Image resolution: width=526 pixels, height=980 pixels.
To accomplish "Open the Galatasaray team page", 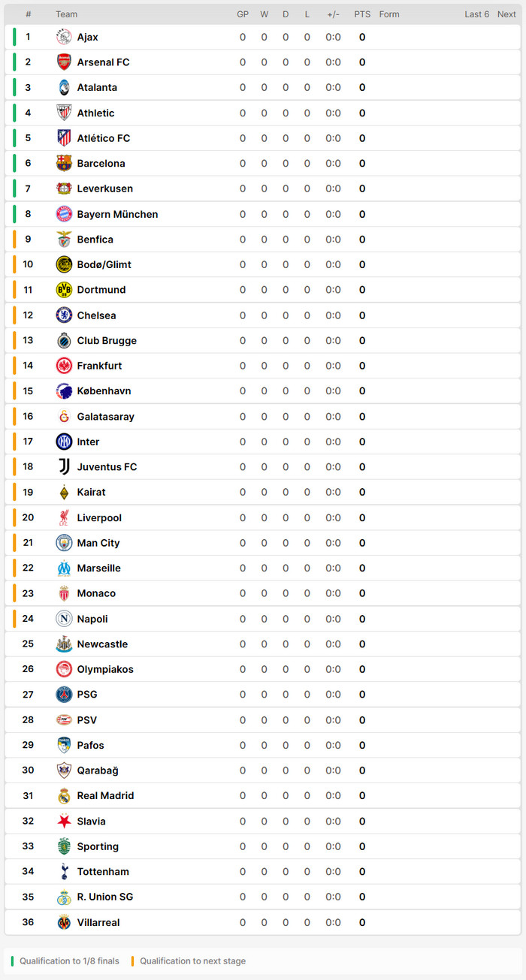I will [105, 417].
